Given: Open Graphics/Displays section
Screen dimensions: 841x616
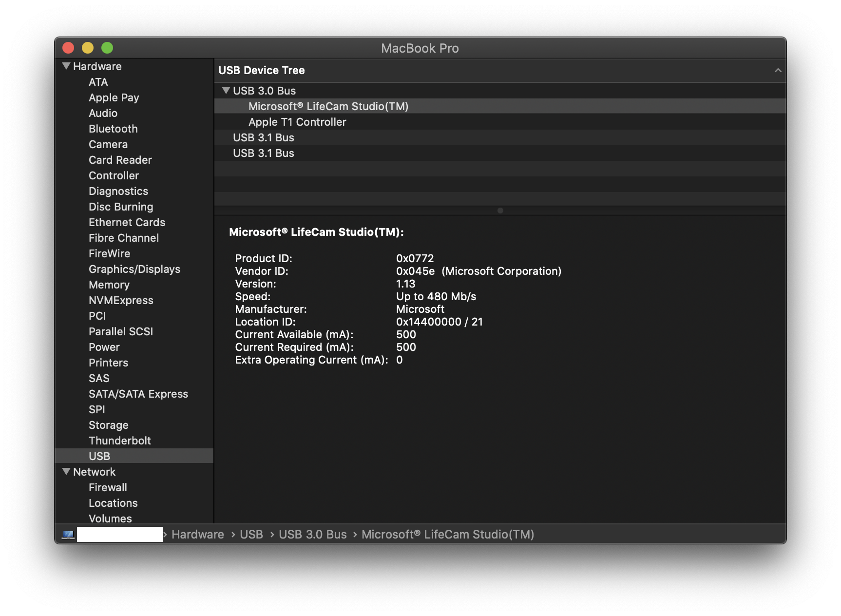Looking at the screenshot, I should coord(134,269).
